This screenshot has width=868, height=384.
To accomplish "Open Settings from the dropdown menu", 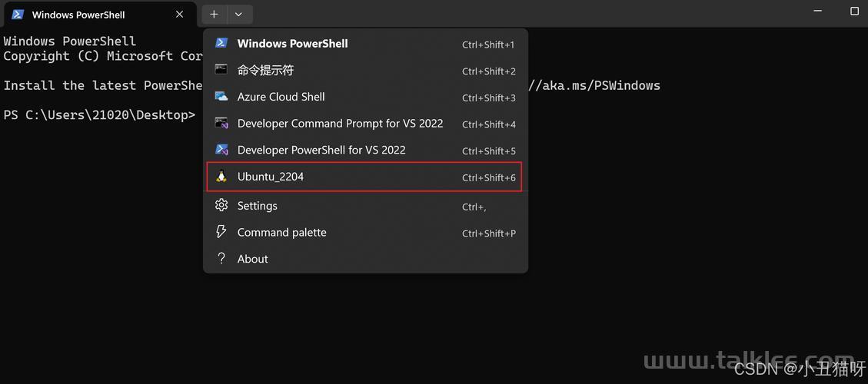I will click(365, 206).
